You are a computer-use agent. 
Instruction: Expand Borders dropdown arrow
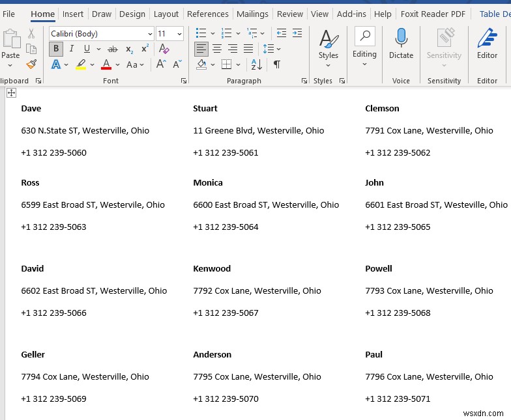[239, 65]
